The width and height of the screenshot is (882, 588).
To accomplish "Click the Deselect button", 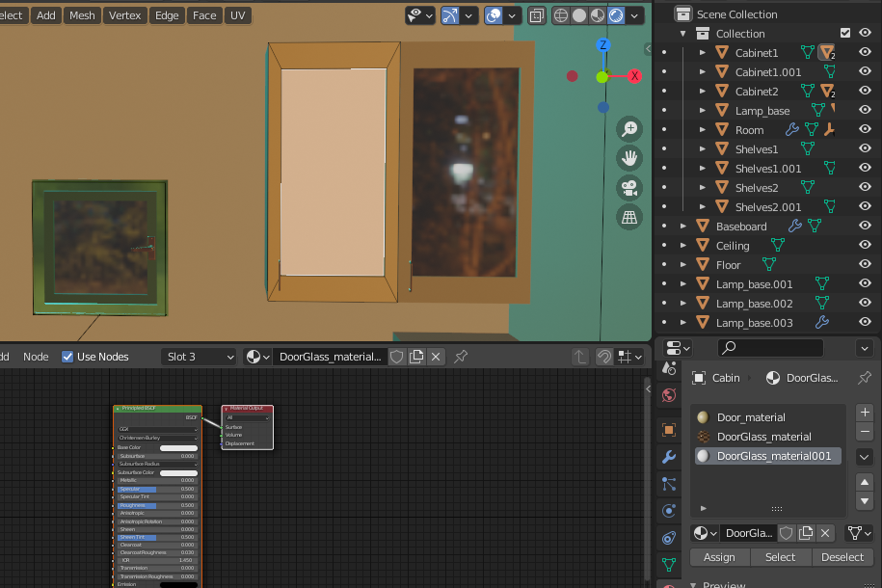I will click(x=842, y=557).
